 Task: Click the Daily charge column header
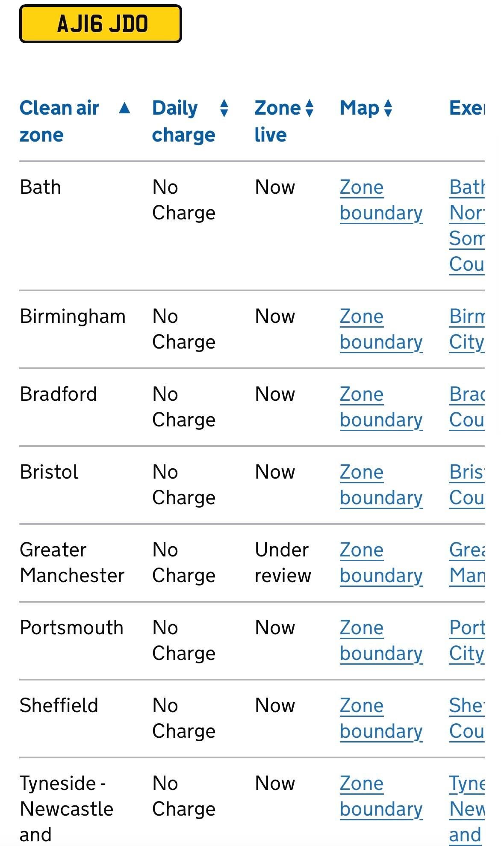point(184,121)
